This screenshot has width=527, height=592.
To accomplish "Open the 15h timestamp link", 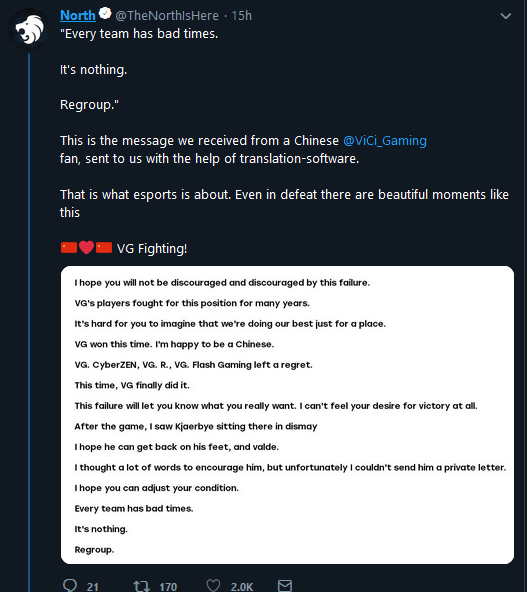I will (x=242, y=16).
